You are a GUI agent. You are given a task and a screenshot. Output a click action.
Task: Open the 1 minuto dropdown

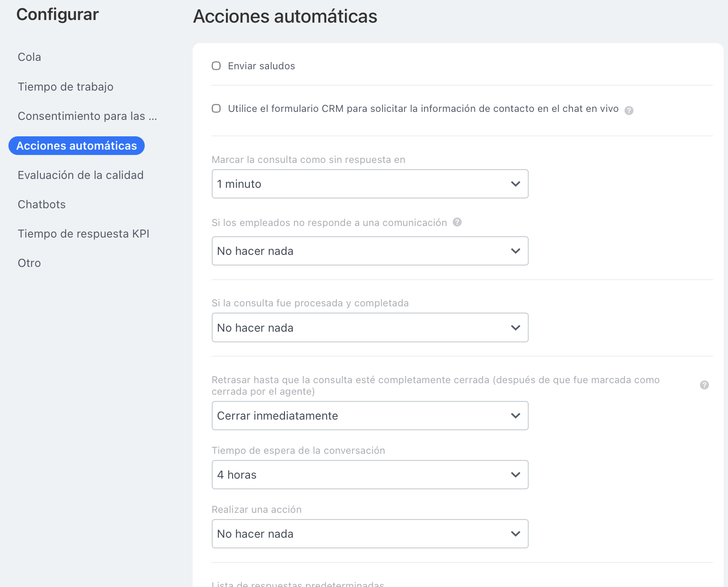point(370,184)
